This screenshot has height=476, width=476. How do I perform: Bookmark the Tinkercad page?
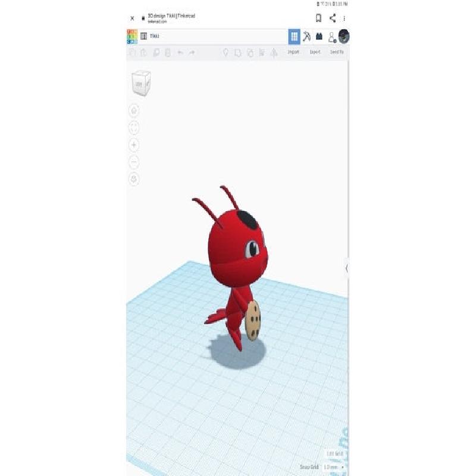tap(318, 18)
